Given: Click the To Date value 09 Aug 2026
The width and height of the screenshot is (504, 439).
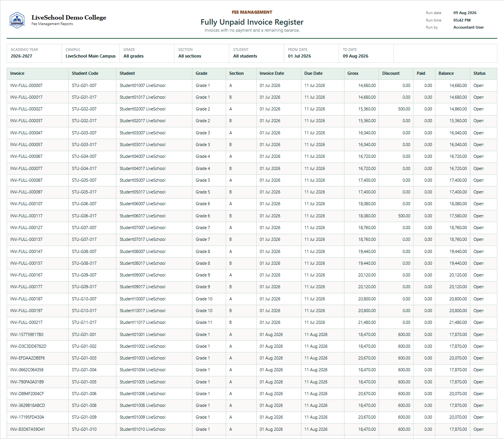Looking at the screenshot, I should pyautogui.click(x=355, y=56).
